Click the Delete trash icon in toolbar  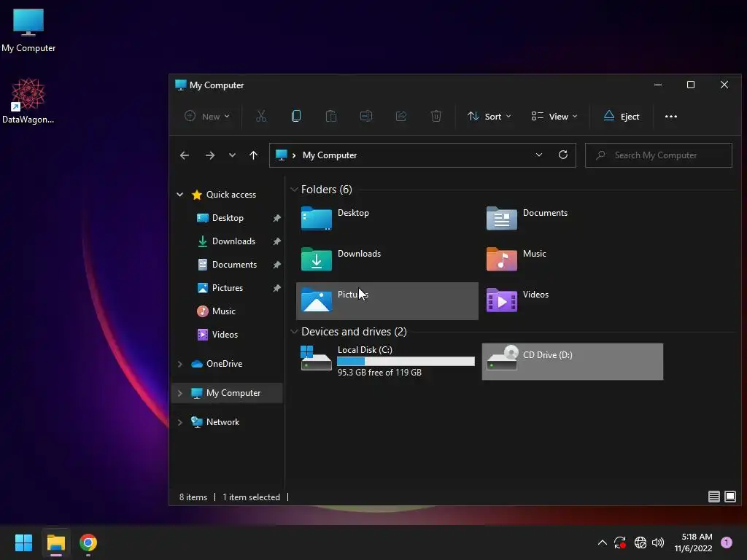tap(436, 116)
